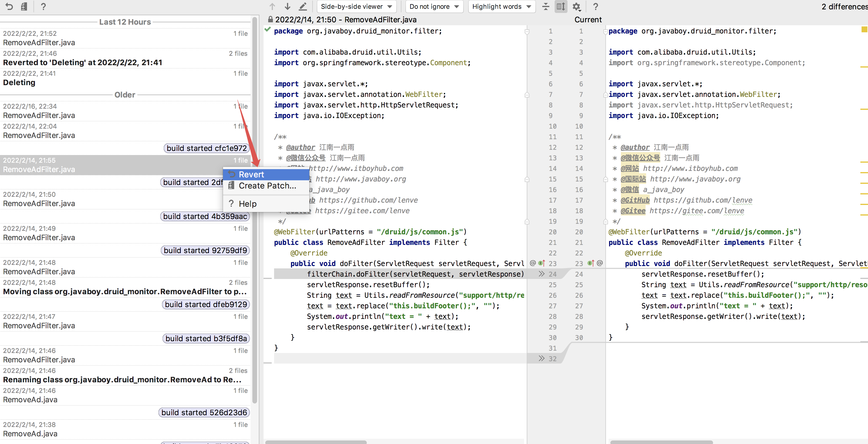868x444 pixels.
Task: Open the Side-by-side viewer dropdown
Action: tap(356, 6)
